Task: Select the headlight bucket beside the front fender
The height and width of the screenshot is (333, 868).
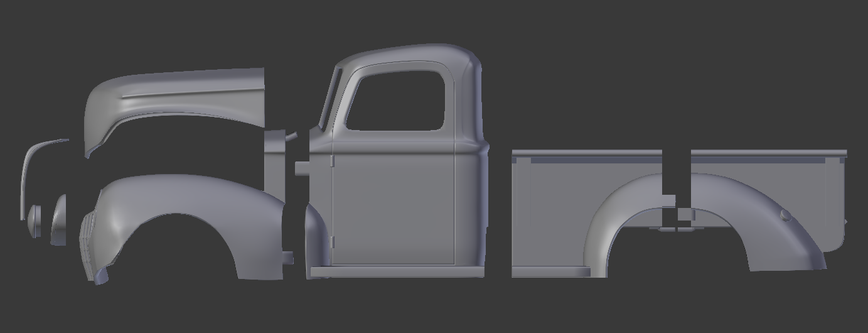Action: tap(59, 220)
